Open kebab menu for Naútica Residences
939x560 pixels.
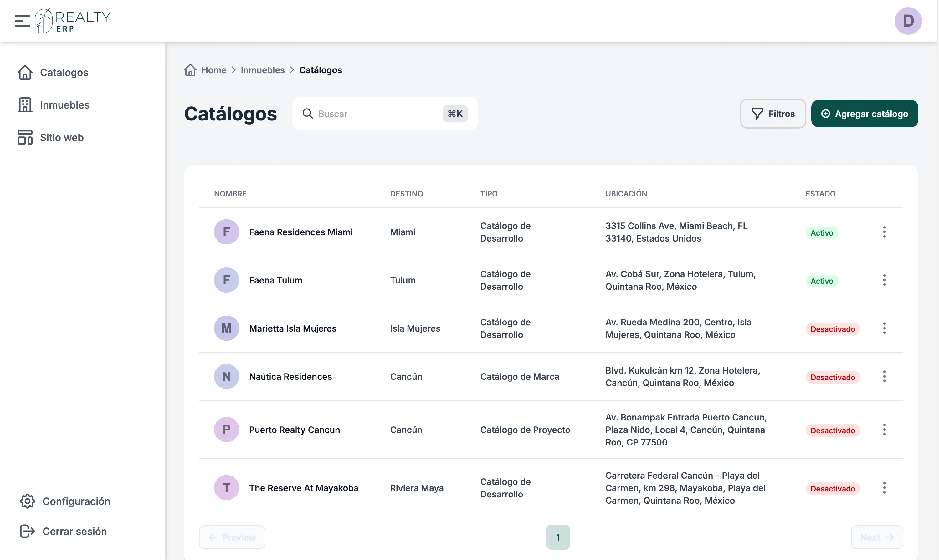pyautogui.click(x=884, y=376)
